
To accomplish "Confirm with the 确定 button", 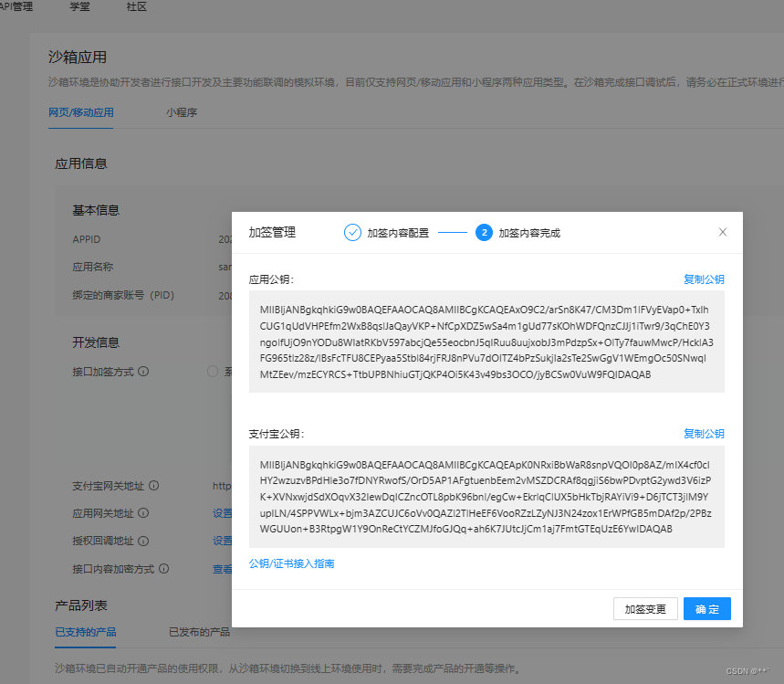I will [707, 608].
